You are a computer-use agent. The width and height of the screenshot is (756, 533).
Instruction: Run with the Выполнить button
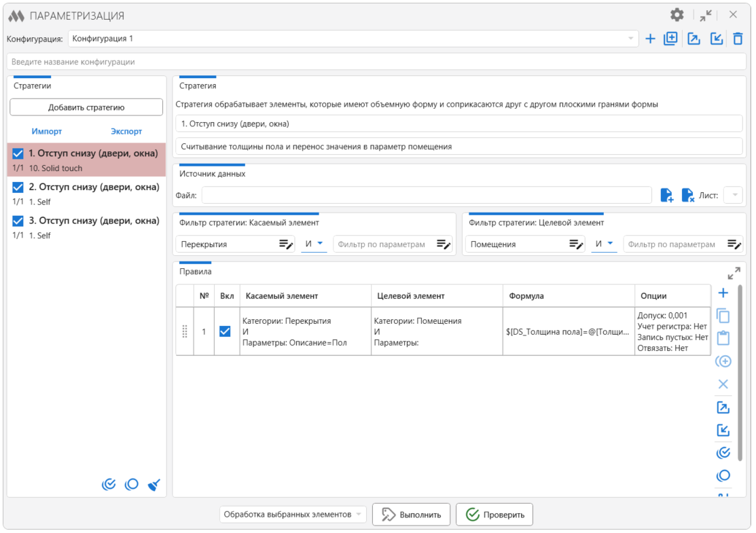coord(411,515)
